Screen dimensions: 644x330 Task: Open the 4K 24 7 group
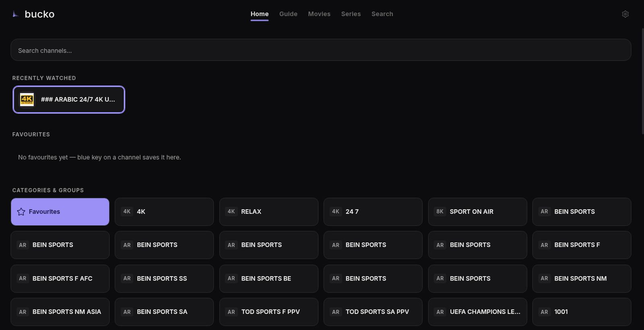pyautogui.click(x=373, y=212)
